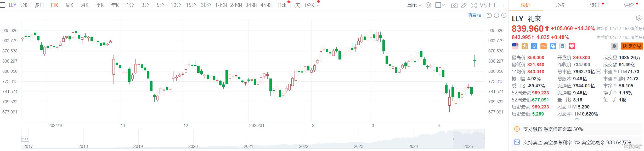This screenshot has height=151, width=644.
Task: Click the 快捷交易 button
Action: pos(632,46)
